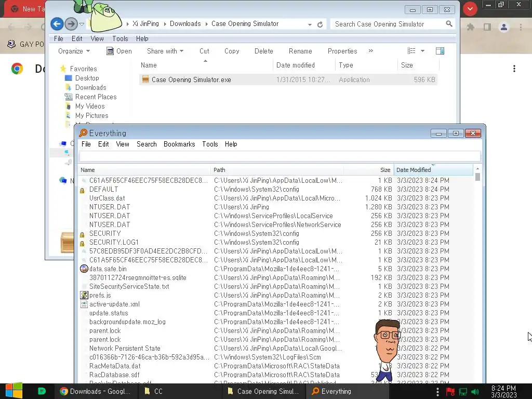Toggle the Explorer preview pane icon
The height and width of the screenshot is (399, 532).
click(x=440, y=51)
